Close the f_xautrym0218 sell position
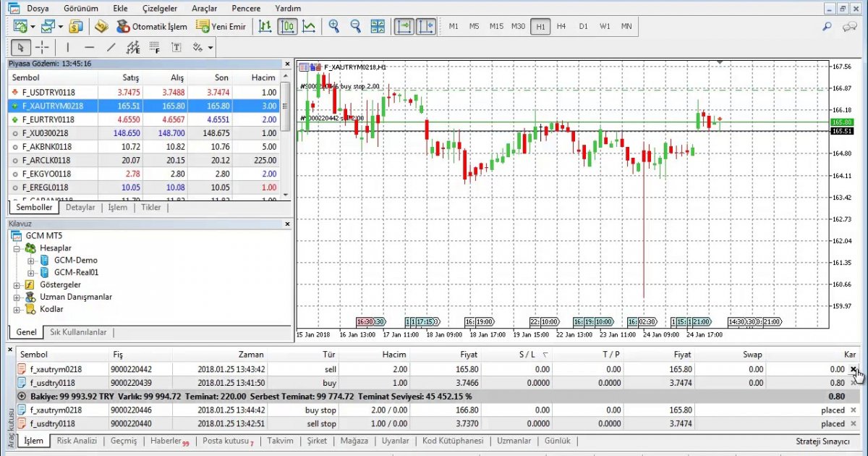The image size is (868, 456). click(853, 369)
